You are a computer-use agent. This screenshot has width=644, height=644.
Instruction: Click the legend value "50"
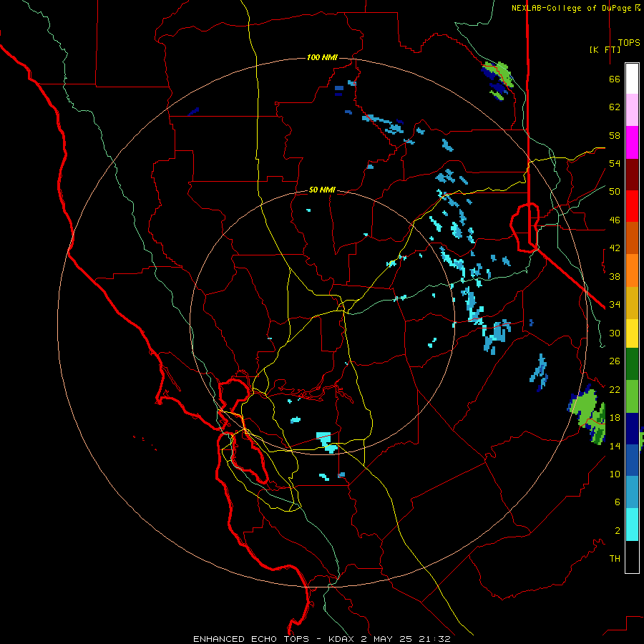(615, 192)
